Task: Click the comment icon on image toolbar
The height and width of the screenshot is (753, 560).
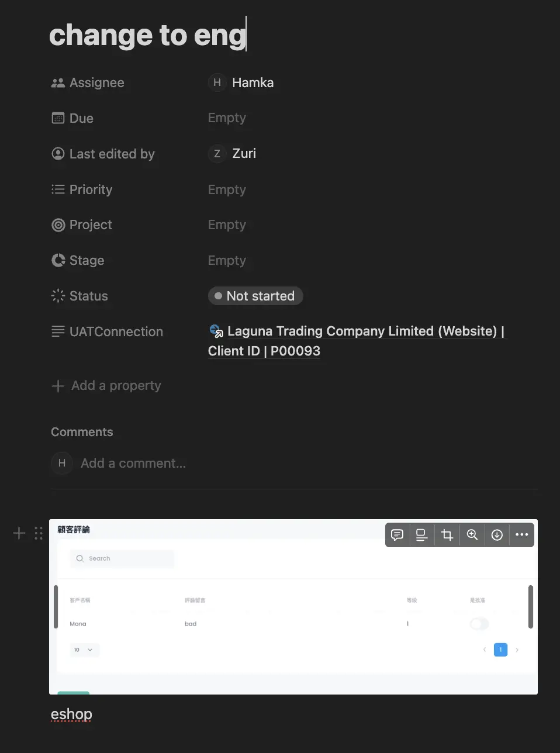Action: [397, 535]
